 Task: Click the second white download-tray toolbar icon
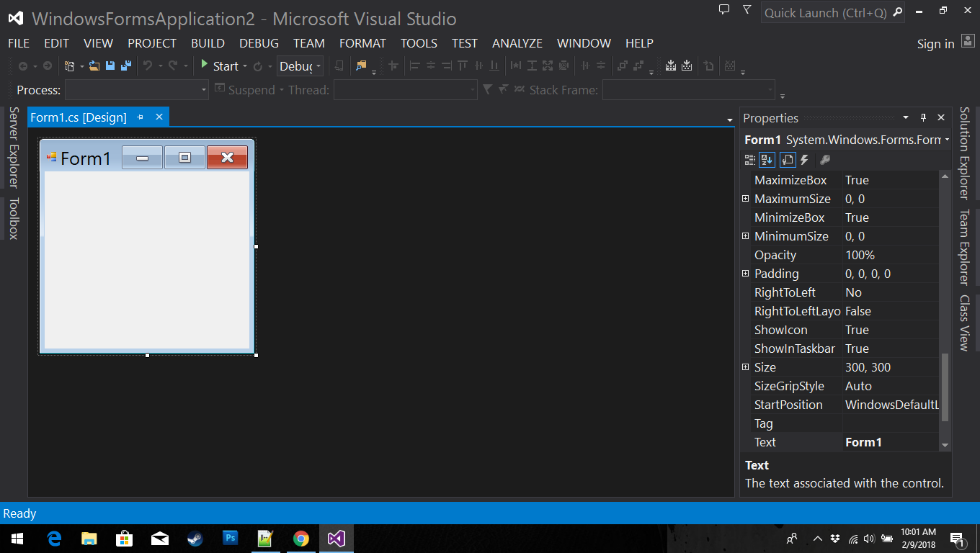pos(687,66)
